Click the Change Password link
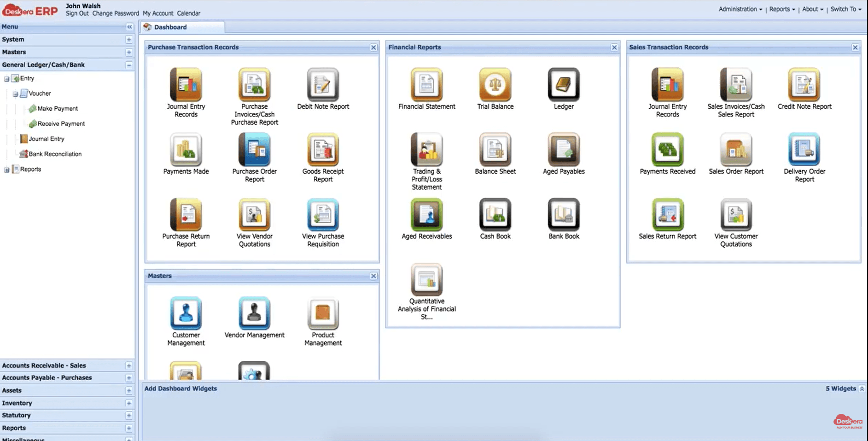The width and height of the screenshot is (868, 441). point(116,13)
